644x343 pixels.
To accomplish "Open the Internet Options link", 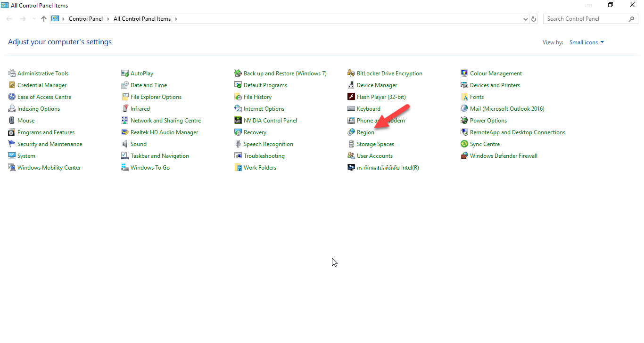I will click(x=264, y=108).
